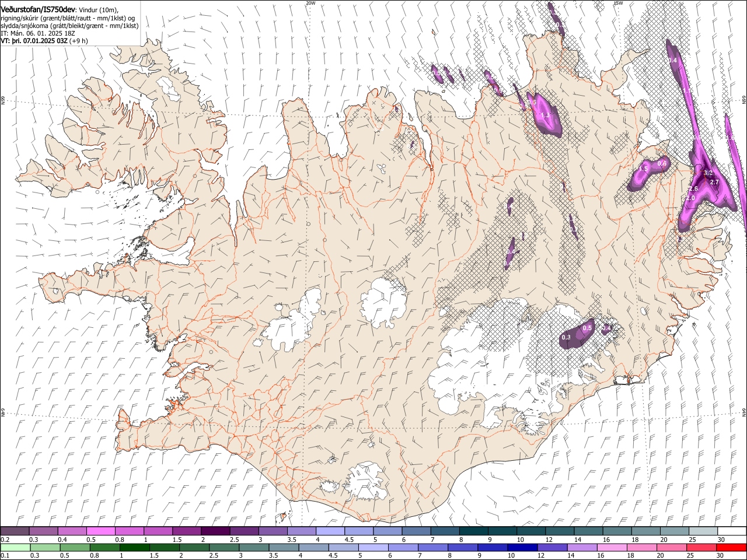Choose the rain-scale 3–3.5 grey-teal swatch

pos(253,547)
